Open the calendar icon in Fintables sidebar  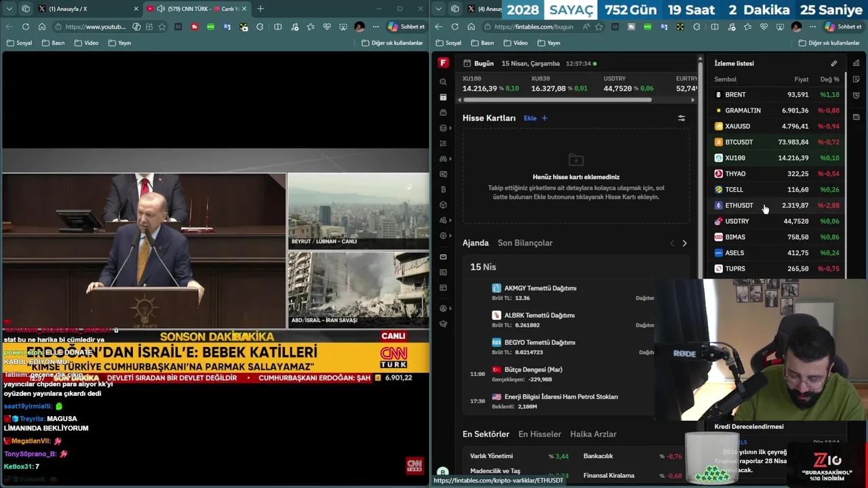click(x=443, y=97)
